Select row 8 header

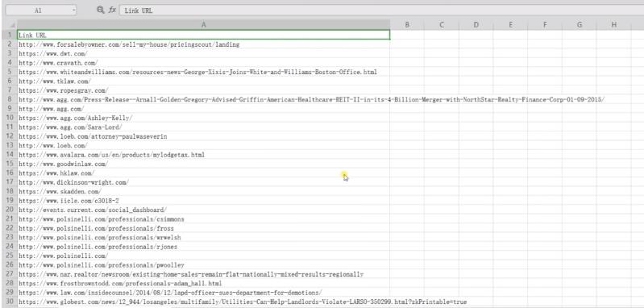tap(9, 99)
